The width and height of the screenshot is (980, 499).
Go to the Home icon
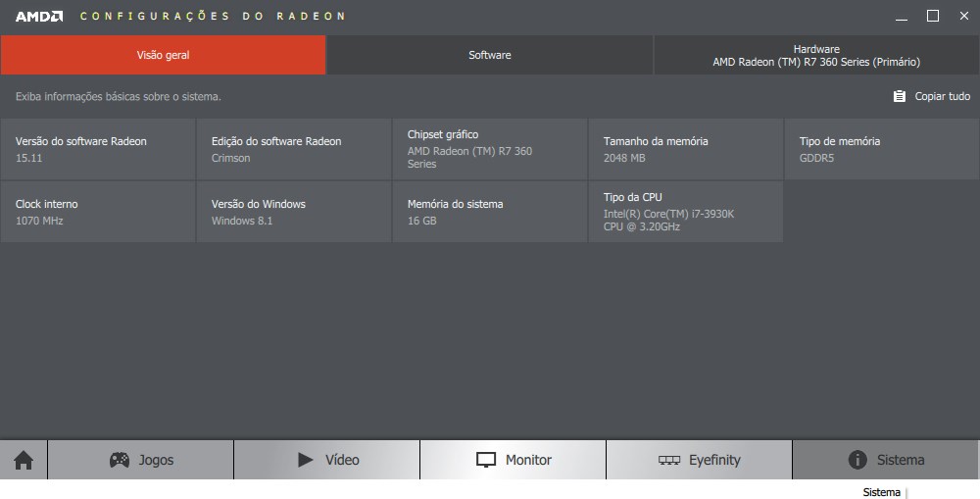tap(24, 460)
